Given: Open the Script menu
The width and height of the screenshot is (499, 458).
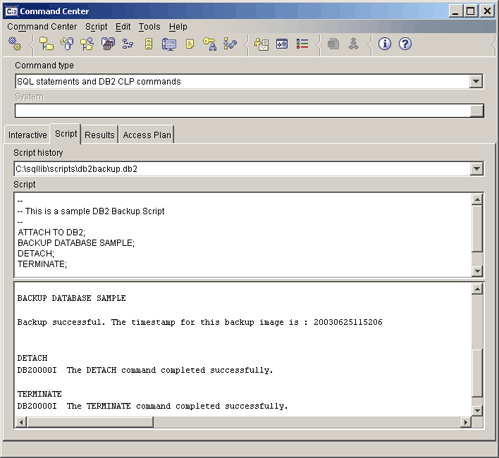Looking at the screenshot, I should 96,27.
